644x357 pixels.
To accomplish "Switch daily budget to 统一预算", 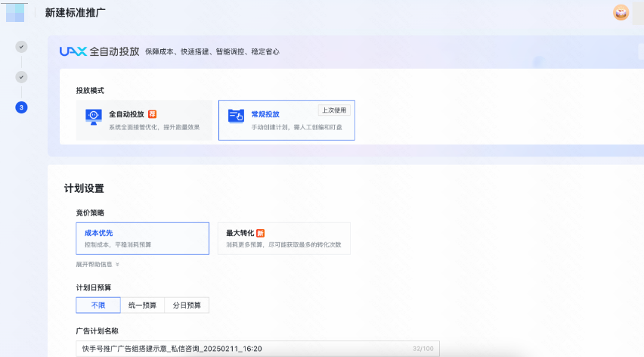I will pyautogui.click(x=143, y=306).
